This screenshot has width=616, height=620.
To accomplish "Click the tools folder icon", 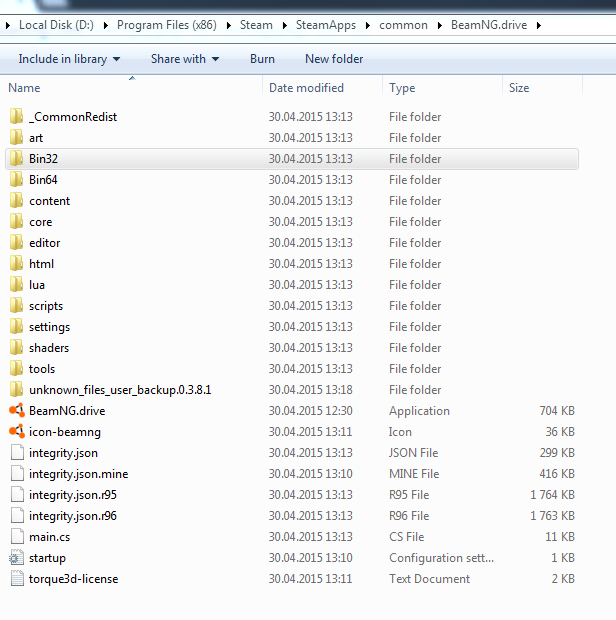I will coord(17,368).
